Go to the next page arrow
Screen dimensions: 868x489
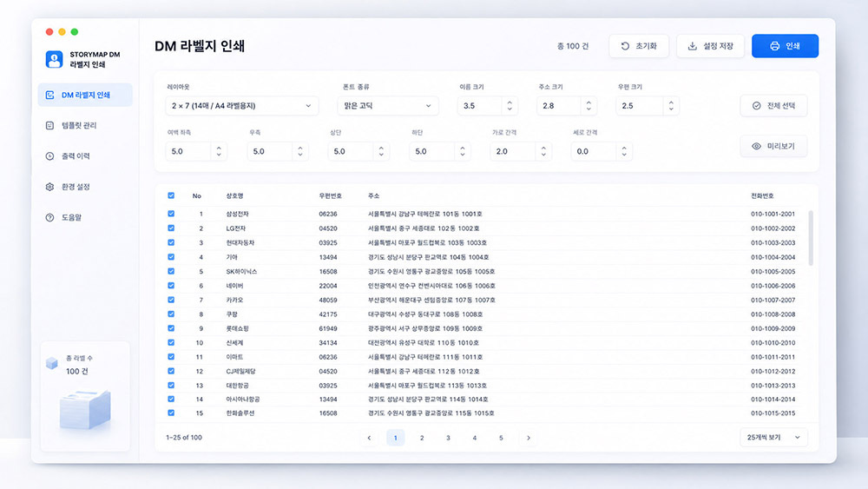coord(528,438)
